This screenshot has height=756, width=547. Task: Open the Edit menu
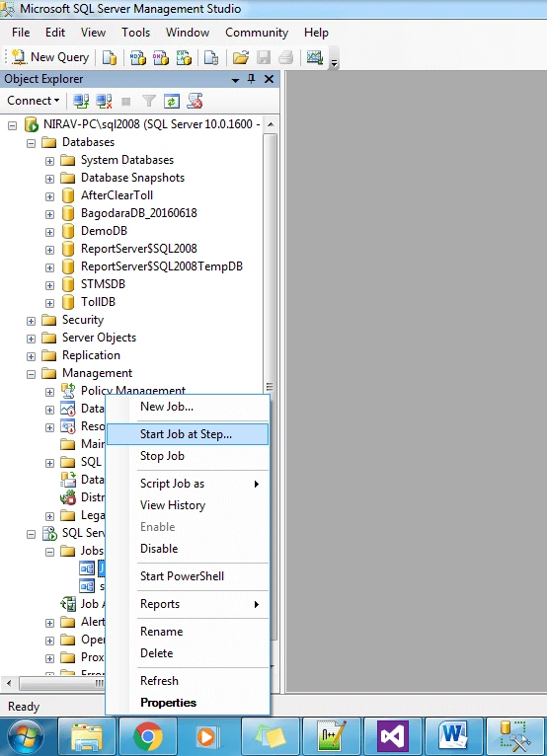pos(55,33)
